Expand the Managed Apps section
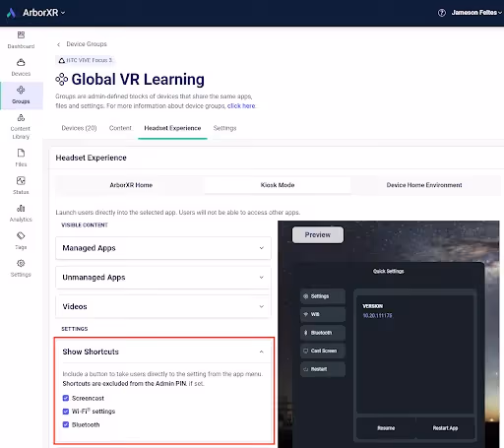The image size is (504, 448). (x=163, y=248)
